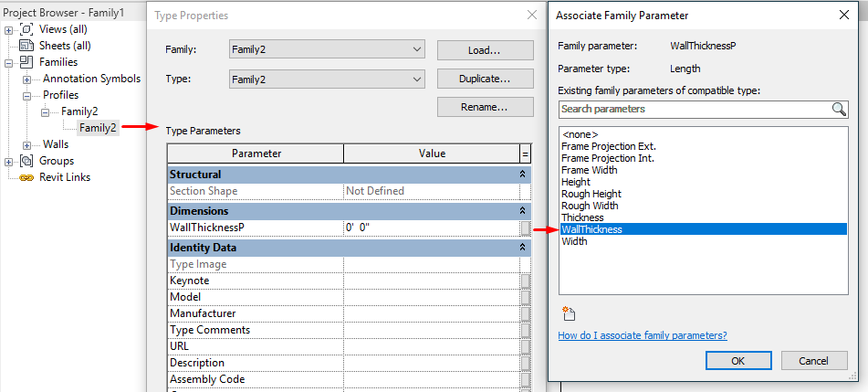This screenshot has width=868, height=392.
Task: Click the Views (all) icon in Project Browser
Action: (x=26, y=29)
